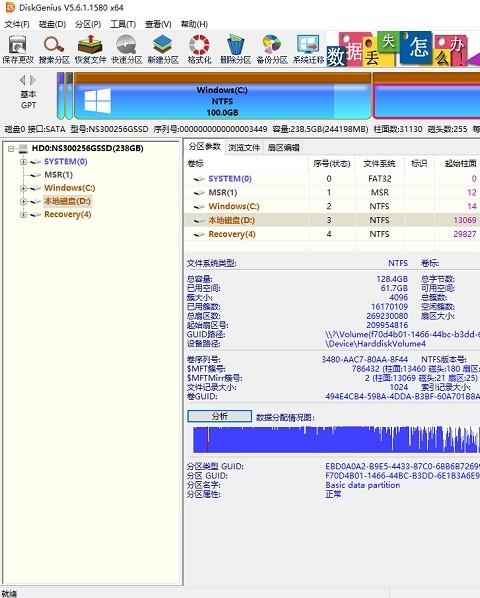Screen dimensions: 480x598
Task: Go to previous disk with left arrow
Action: coord(22,80)
